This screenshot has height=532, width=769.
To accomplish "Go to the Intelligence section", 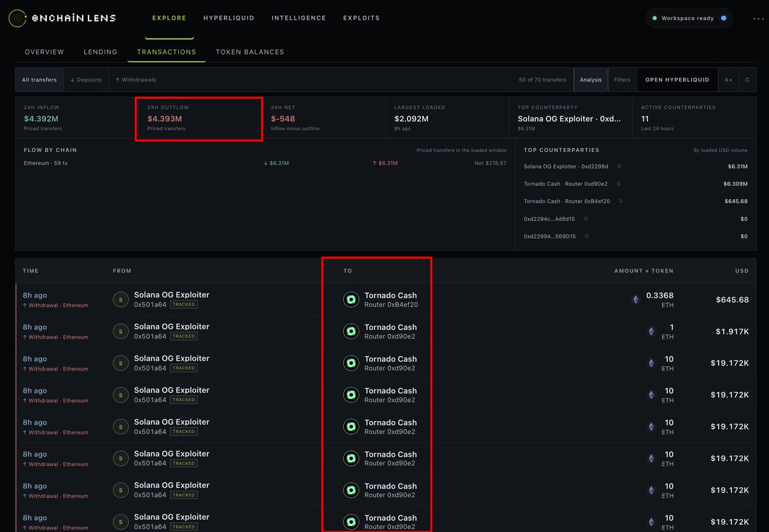I will coord(299,18).
